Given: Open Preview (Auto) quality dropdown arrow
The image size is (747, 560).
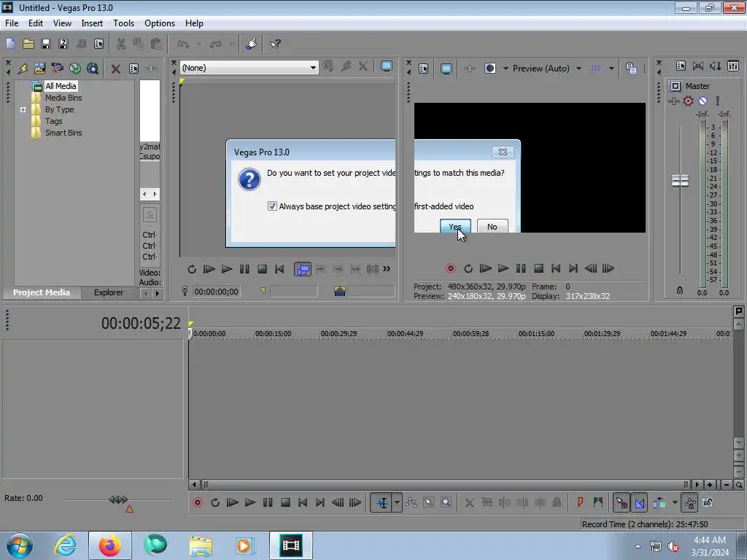Looking at the screenshot, I should pos(578,69).
